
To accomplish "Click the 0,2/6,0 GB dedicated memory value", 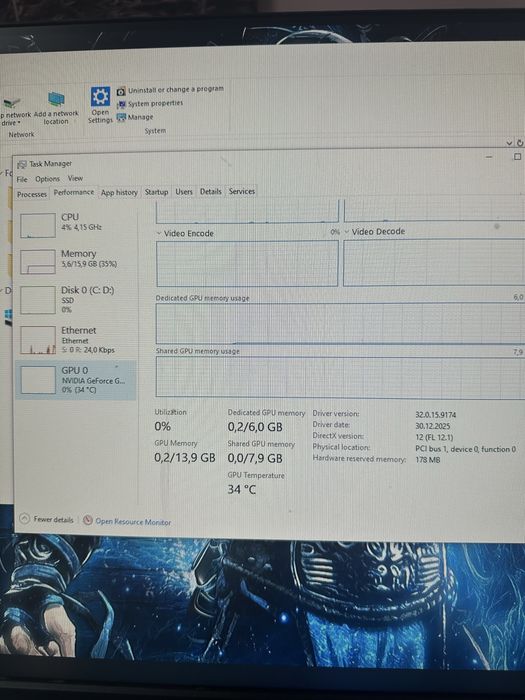I will pyautogui.click(x=255, y=427).
